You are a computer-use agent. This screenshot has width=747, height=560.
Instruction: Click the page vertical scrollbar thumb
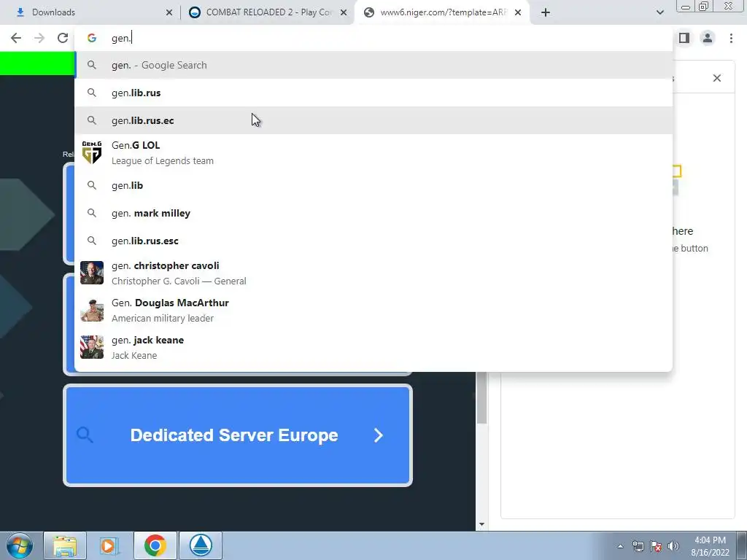[481, 397]
